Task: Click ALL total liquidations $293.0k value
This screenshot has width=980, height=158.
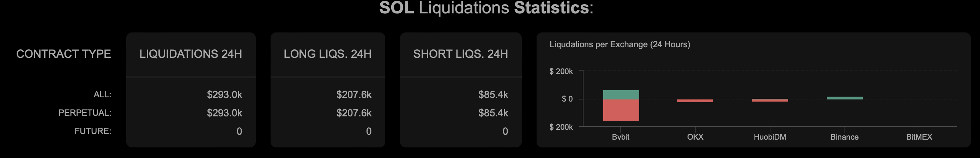Action: [x=224, y=95]
